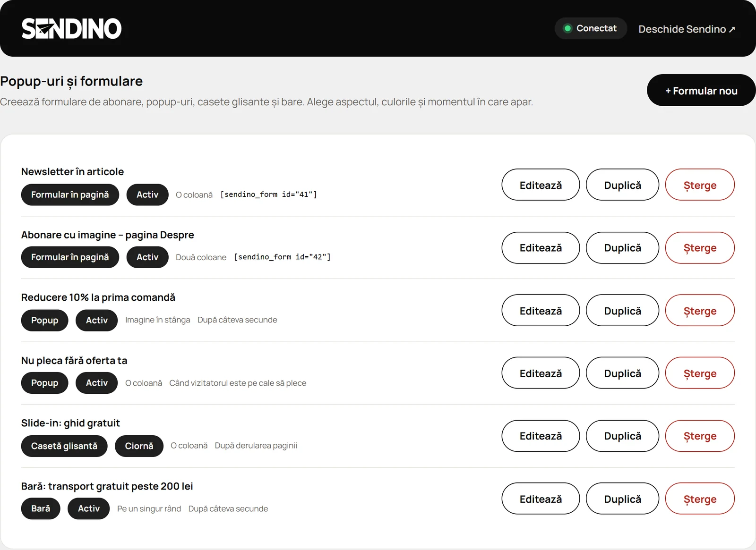Duplicate the Reducere 10% popup
756x550 pixels.
pos(622,310)
